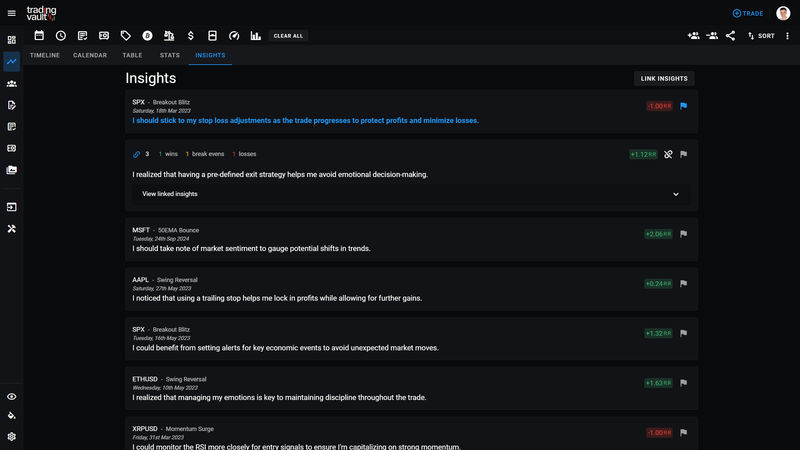800x450 pixels.
Task: Flag the MSFT 50EMA Bounce insight
Action: point(684,233)
